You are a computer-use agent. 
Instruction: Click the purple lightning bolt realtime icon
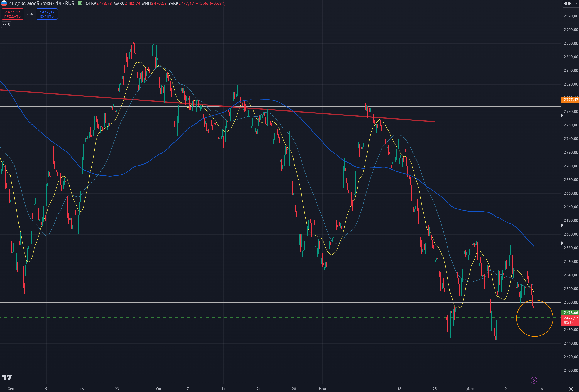click(534, 380)
